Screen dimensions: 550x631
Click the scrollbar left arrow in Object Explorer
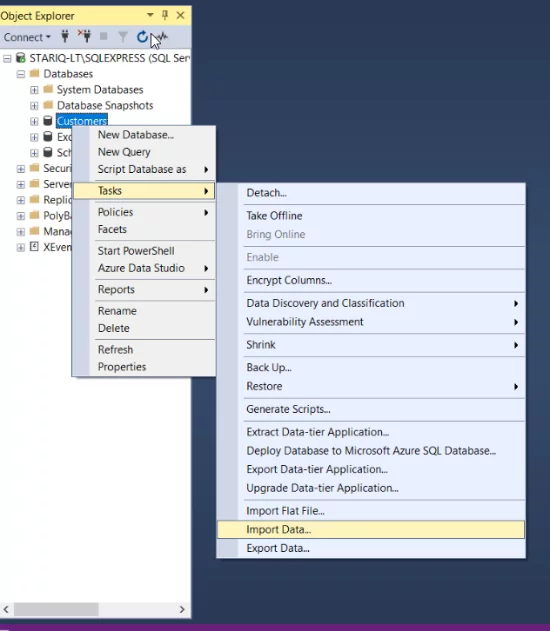coord(6,609)
